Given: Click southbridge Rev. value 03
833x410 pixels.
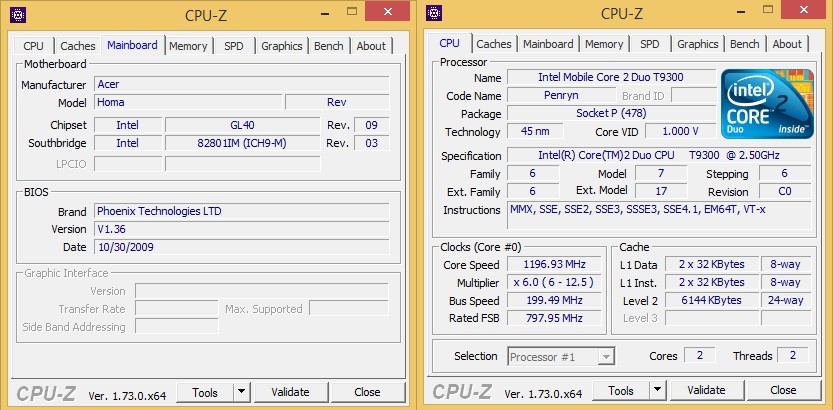Looking at the screenshot, I should pyautogui.click(x=372, y=143).
